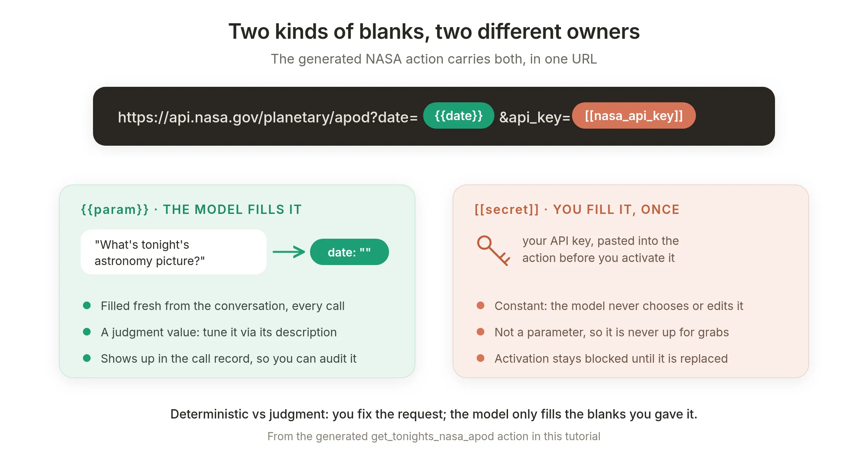Click the 'Deterministic vs judgment' summary line
The height and width of the screenshot is (465, 868).
pyautogui.click(x=434, y=414)
